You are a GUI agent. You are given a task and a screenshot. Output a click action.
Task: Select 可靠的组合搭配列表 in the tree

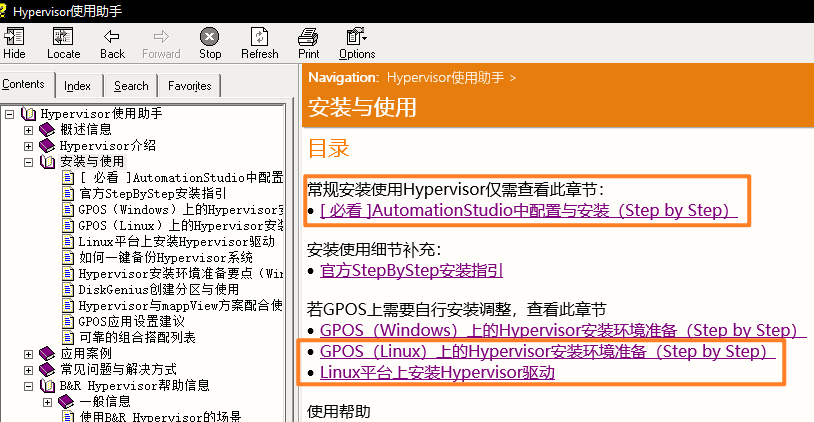[136, 337]
